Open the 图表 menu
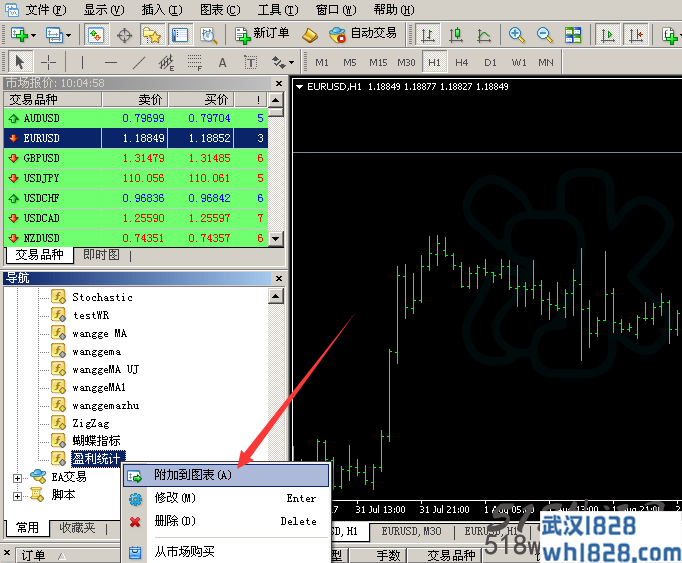The width and height of the screenshot is (682, 563). (220, 10)
